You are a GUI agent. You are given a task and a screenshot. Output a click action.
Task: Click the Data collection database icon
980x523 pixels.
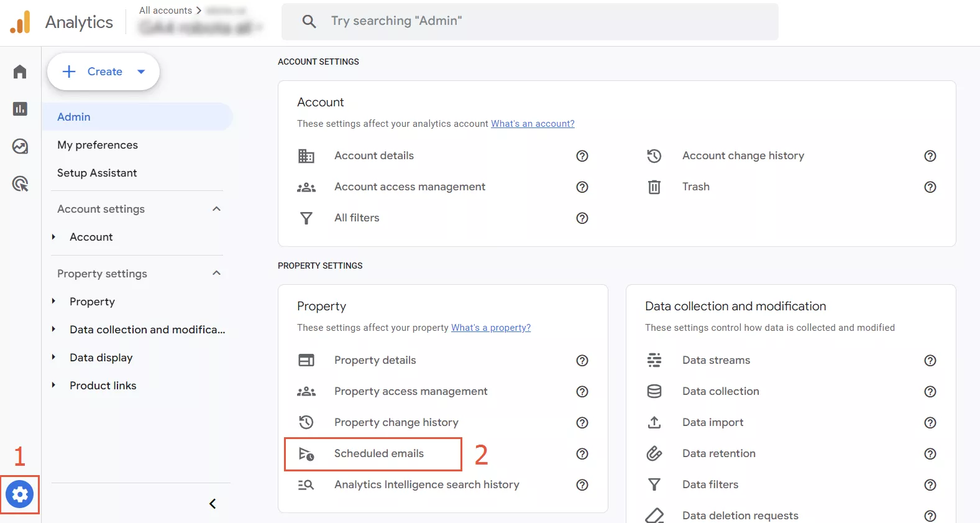[654, 391]
